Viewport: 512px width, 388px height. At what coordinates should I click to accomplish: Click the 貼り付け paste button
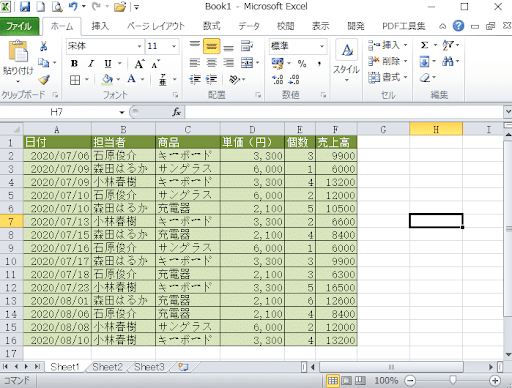coord(18,61)
